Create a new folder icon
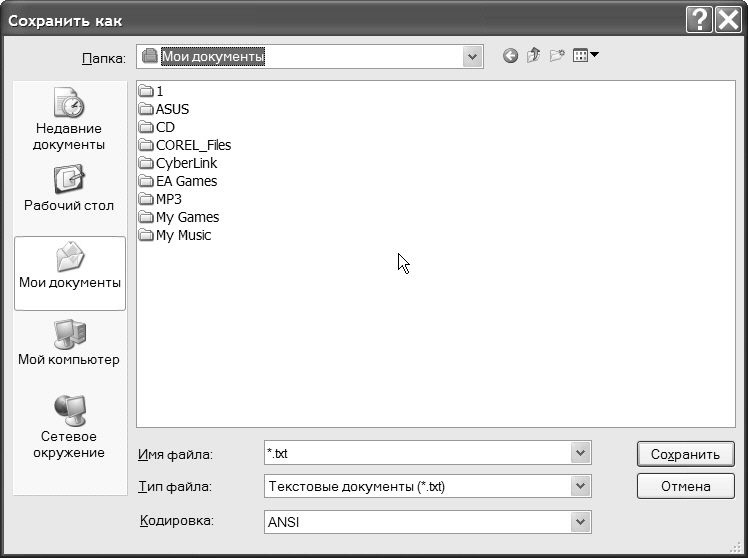This screenshot has width=748, height=558. pos(557,55)
